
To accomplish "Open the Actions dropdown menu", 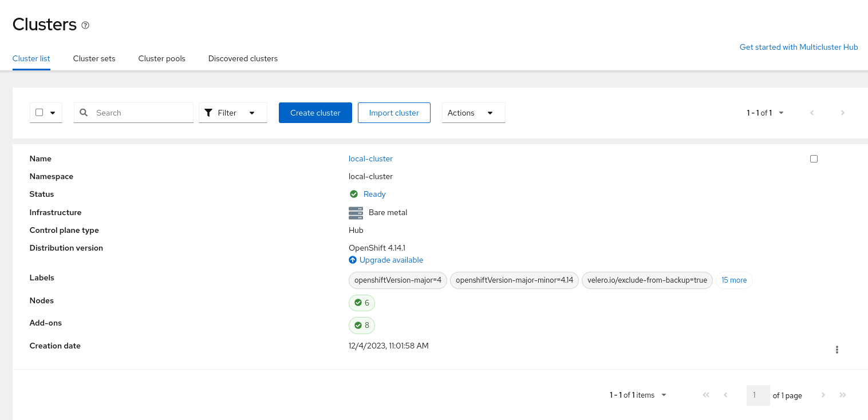I will pos(474,113).
